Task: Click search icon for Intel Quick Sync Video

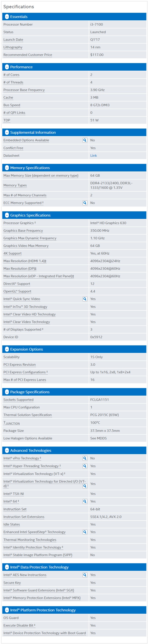Action: (85, 299)
